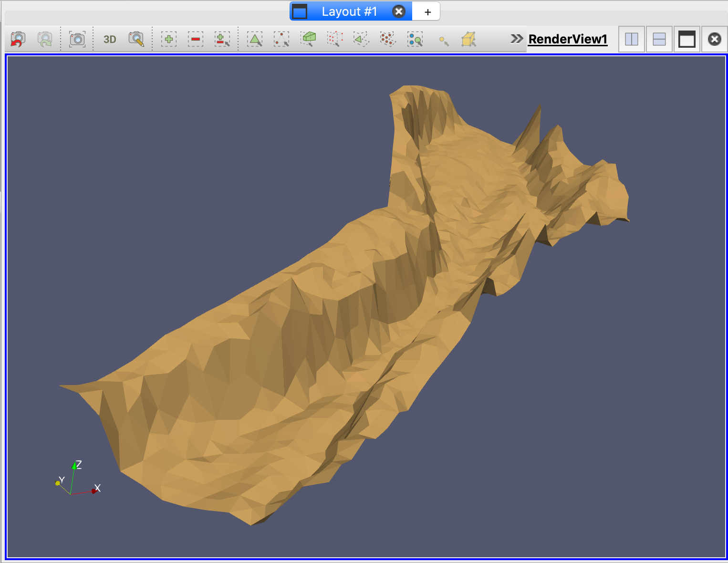The image size is (728, 563).
Task: Choose Select Points Through frustum tool
Action: (x=335, y=39)
